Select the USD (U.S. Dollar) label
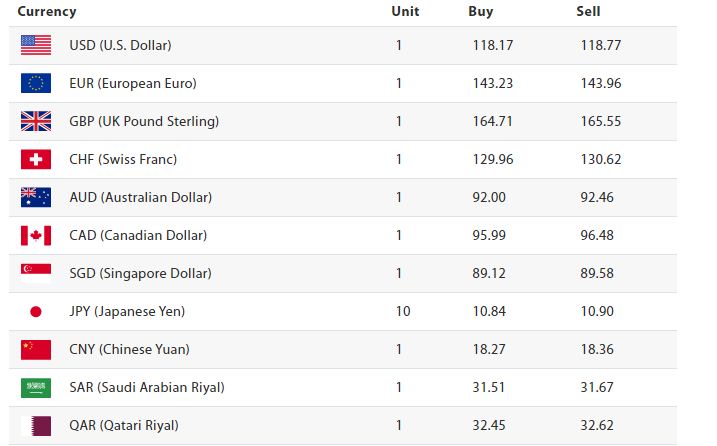The width and height of the screenshot is (717, 446). click(x=120, y=45)
